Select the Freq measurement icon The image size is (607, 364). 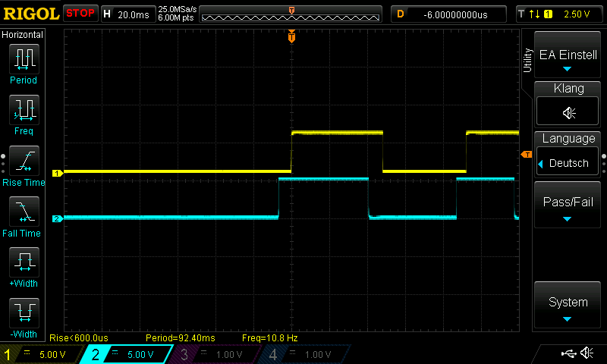(24, 109)
